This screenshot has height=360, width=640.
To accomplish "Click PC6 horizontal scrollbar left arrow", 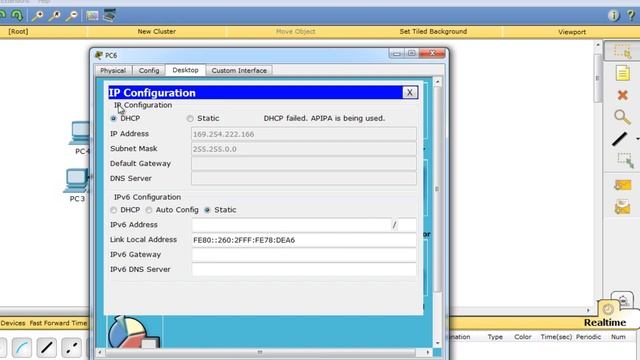I will point(100,352).
